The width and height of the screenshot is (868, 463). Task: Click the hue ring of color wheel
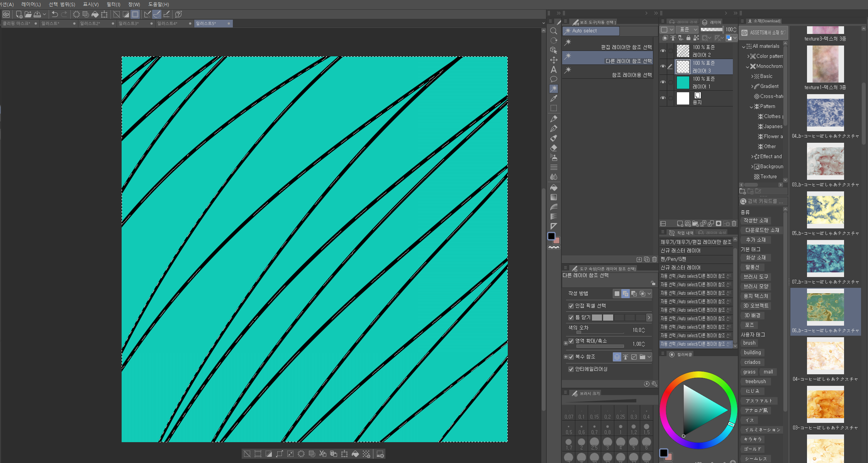pos(698,375)
